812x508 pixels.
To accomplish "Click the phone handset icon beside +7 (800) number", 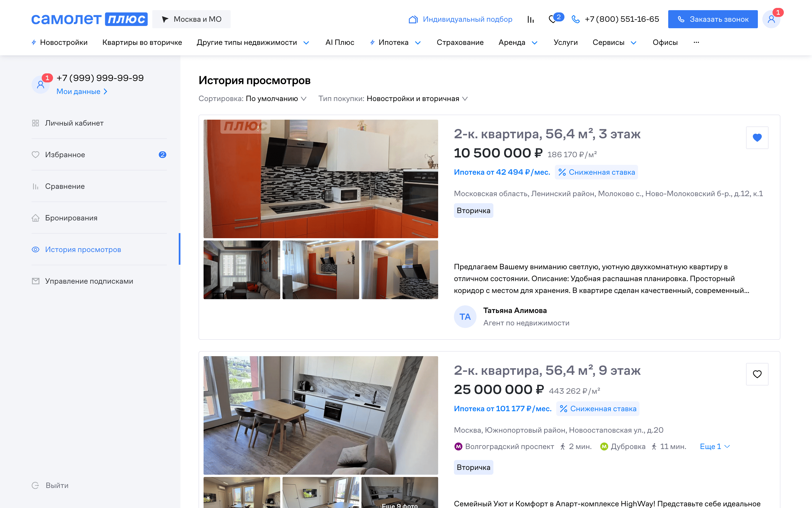I will [575, 19].
